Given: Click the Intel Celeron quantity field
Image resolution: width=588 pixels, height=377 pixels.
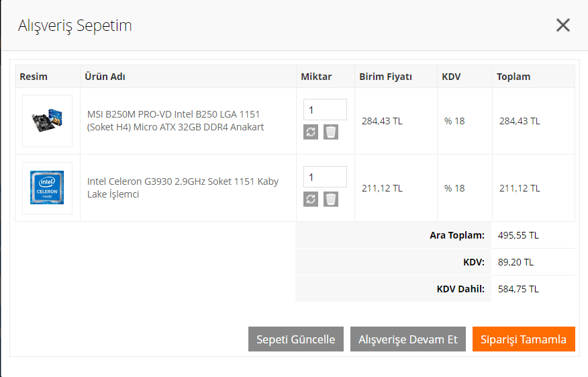Looking at the screenshot, I should (325, 177).
